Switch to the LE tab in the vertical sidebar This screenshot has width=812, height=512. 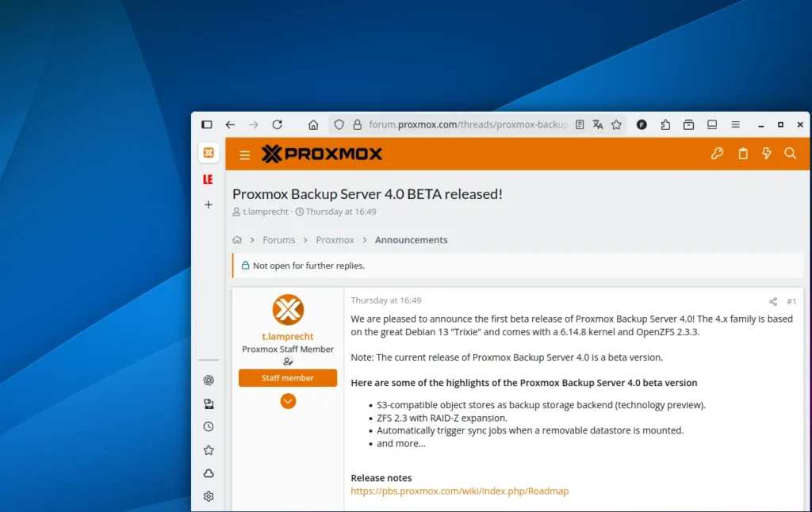click(x=207, y=179)
